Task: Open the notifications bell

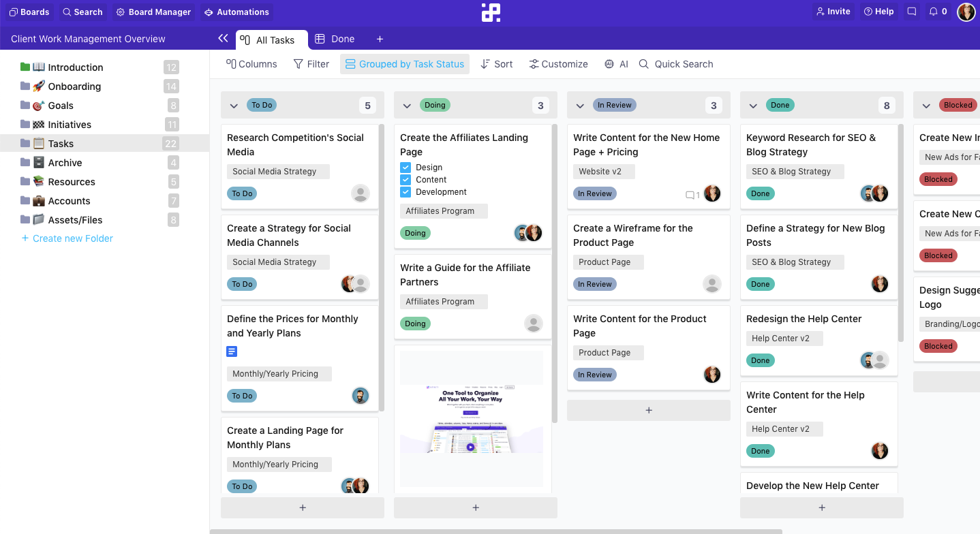Action: pos(933,11)
